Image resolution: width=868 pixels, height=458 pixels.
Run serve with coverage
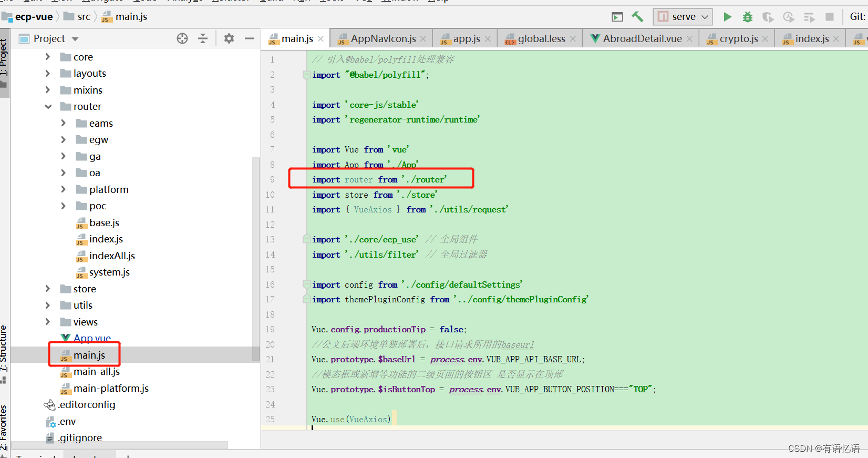tap(768, 17)
